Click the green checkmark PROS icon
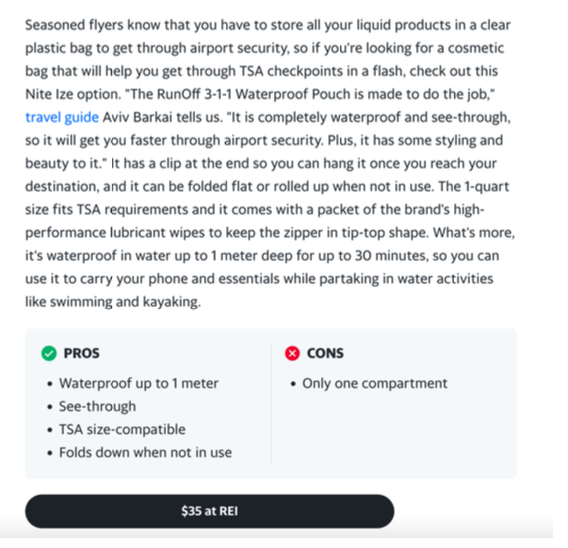 [49, 353]
